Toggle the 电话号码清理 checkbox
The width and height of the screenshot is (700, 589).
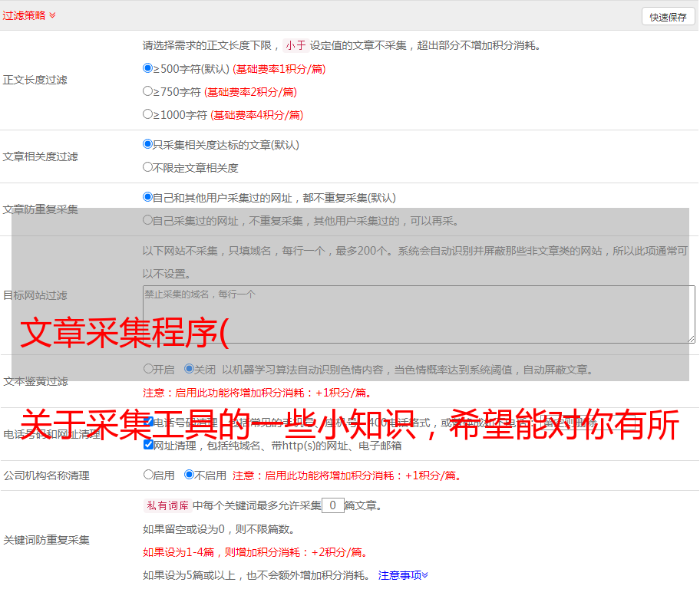pos(149,422)
